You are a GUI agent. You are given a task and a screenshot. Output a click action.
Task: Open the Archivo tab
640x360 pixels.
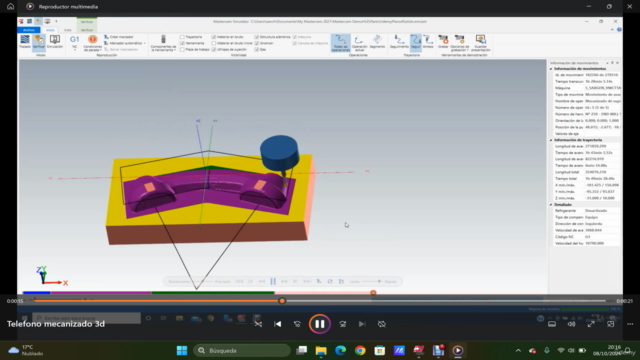[29, 30]
